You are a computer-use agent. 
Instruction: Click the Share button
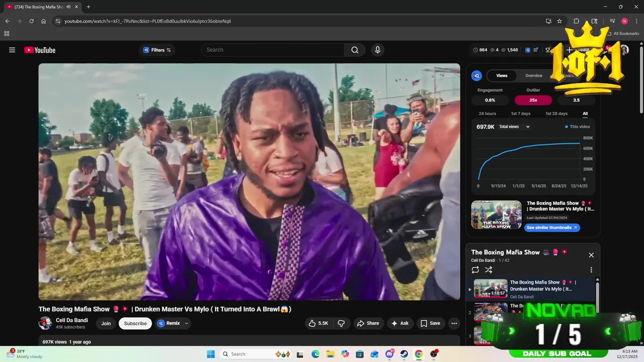point(368,323)
